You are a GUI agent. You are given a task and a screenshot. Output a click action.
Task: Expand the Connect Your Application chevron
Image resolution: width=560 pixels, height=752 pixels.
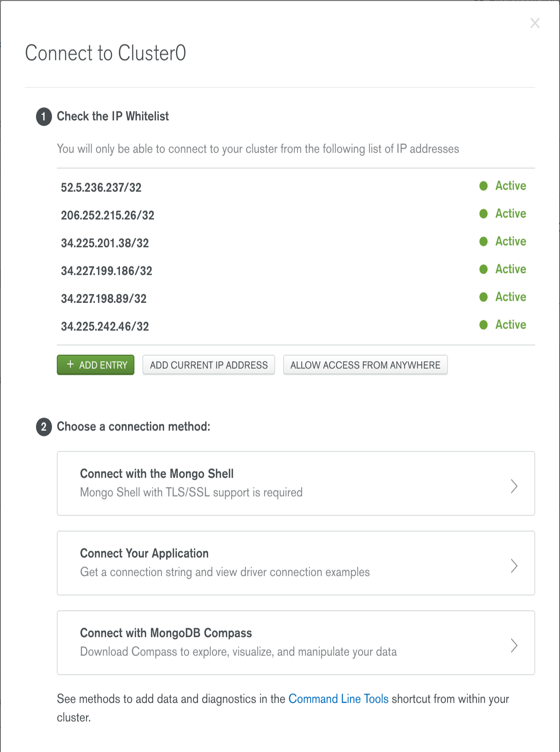pos(514,566)
